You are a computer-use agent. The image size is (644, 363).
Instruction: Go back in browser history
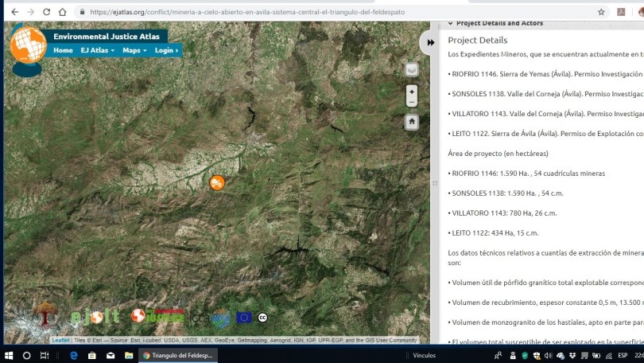click(x=15, y=12)
